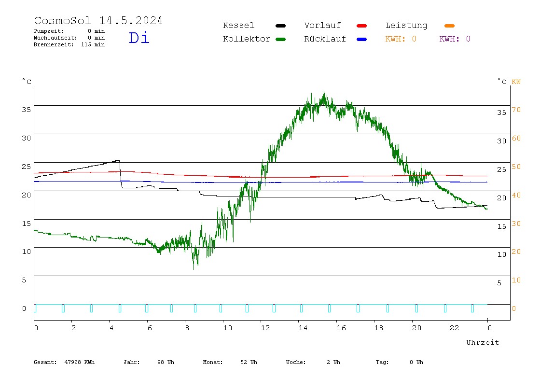Screen dimensions: 554x392
Task: Click the 'Pumpzeit:' label
Action: coord(49,31)
